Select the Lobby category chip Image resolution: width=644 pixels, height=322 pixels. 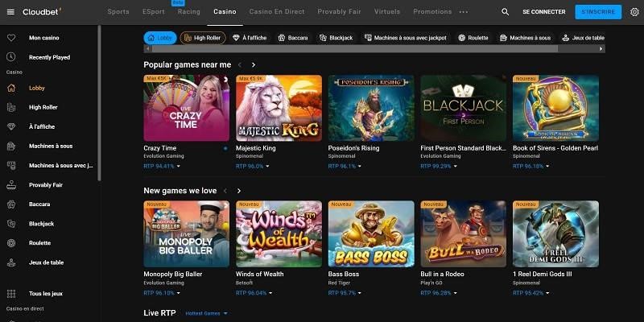(160, 38)
